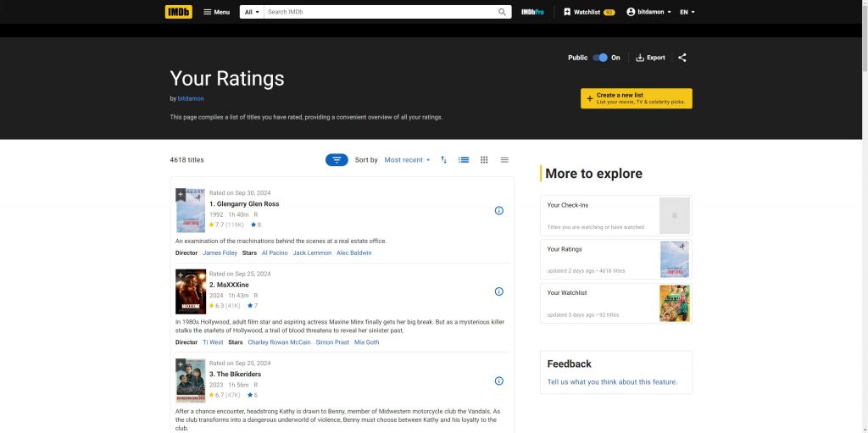The width and height of the screenshot is (868, 433).
Task: Focus the Search IMDb field
Action: click(380, 12)
